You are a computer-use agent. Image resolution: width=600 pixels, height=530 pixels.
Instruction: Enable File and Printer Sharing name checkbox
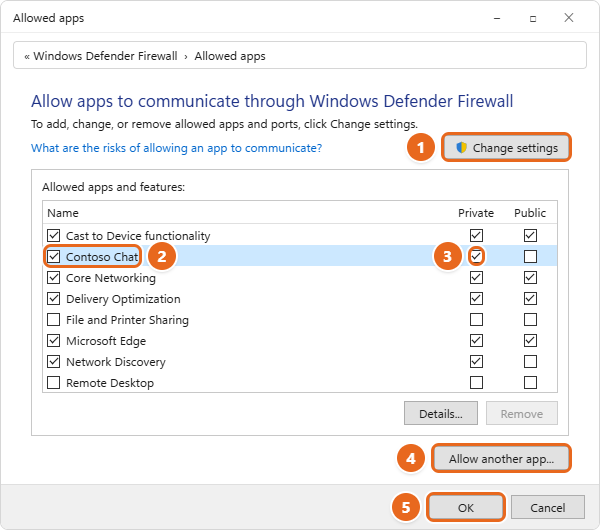pos(54,320)
